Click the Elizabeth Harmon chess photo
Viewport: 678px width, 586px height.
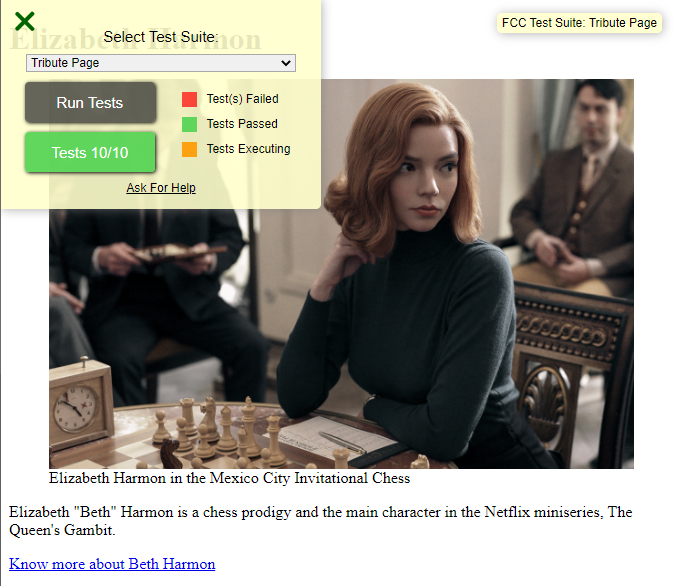pos(342,274)
